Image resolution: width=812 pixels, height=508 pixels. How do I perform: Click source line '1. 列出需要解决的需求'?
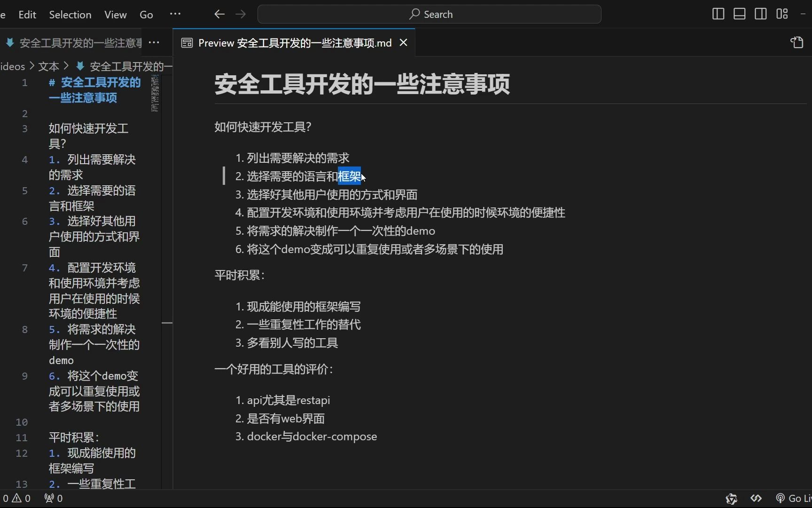[x=92, y=167]
